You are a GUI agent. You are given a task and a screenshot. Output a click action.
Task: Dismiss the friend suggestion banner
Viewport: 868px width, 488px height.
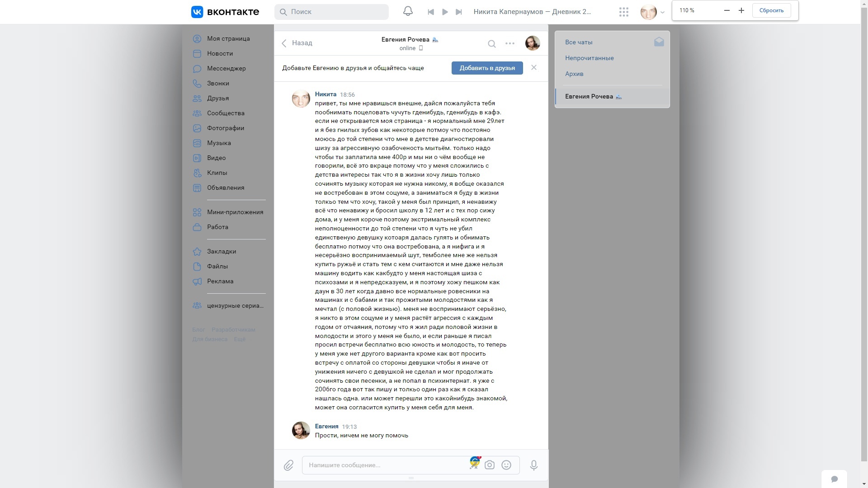coord(533,67)
